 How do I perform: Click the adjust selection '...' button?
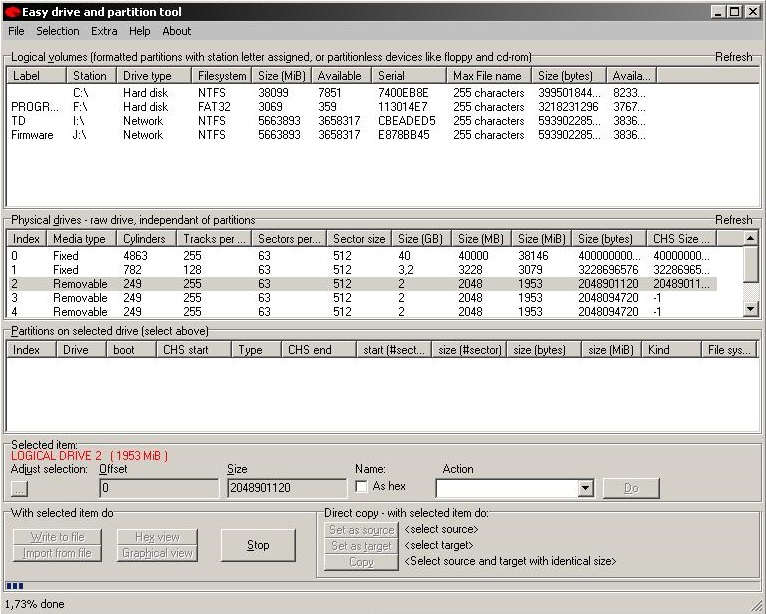pos(20,488)
